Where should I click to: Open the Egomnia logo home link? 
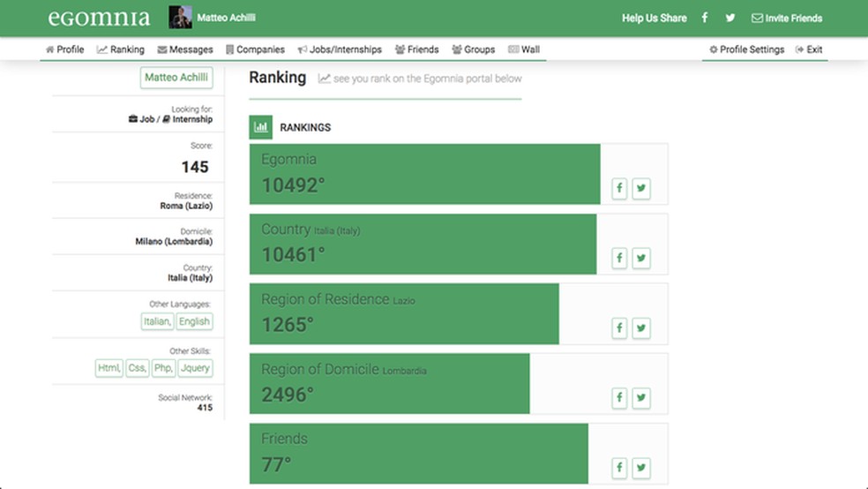pos(99,18)
